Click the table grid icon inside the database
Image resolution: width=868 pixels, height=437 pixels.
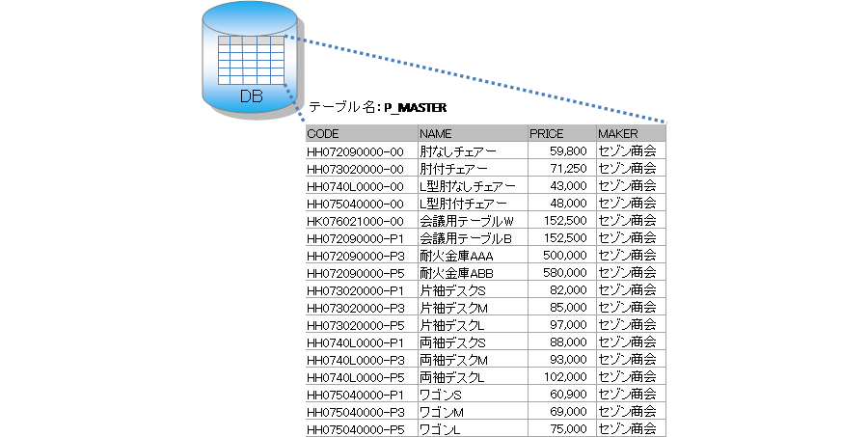[250, 61]
